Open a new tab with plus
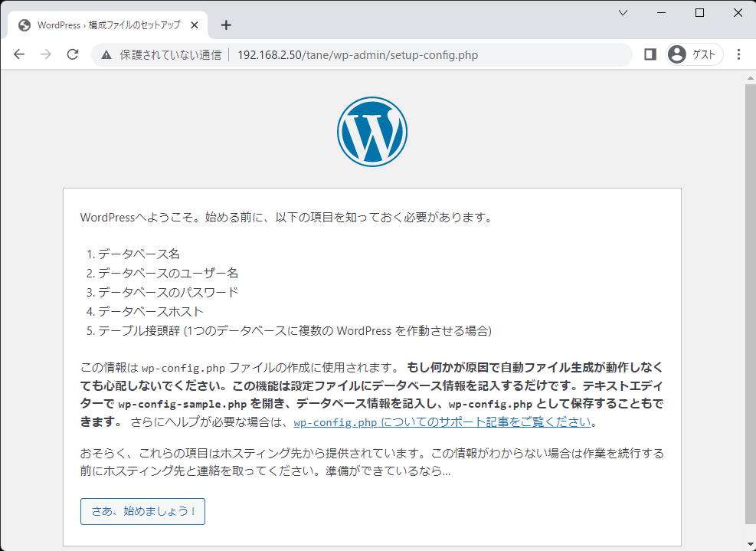The image size is (756, 551). [x=226, y=25]
